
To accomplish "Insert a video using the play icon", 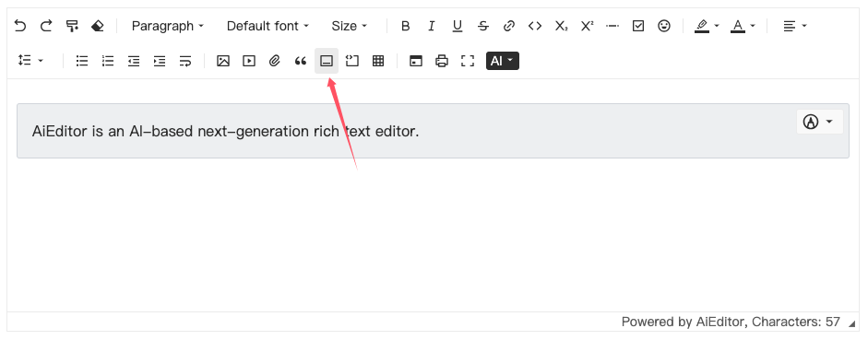I will coord(249,62).
